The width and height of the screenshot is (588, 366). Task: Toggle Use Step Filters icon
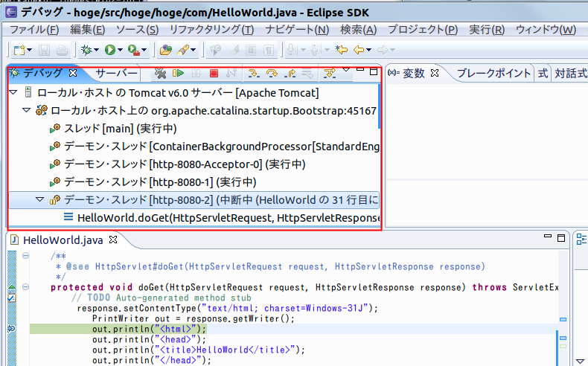click(330, 74)
